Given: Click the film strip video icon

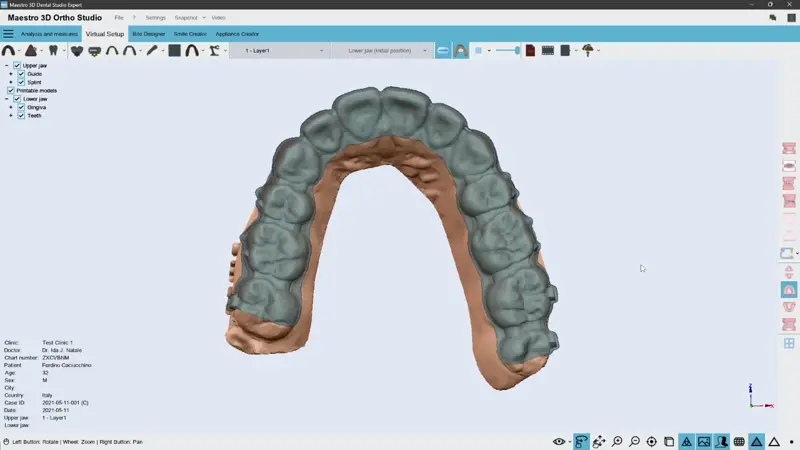Looking at the screenshot, I should pos(547,51).
